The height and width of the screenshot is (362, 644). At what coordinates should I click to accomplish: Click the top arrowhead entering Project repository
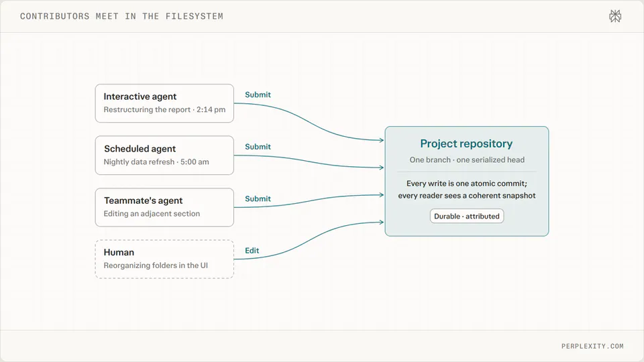point(381,140)
